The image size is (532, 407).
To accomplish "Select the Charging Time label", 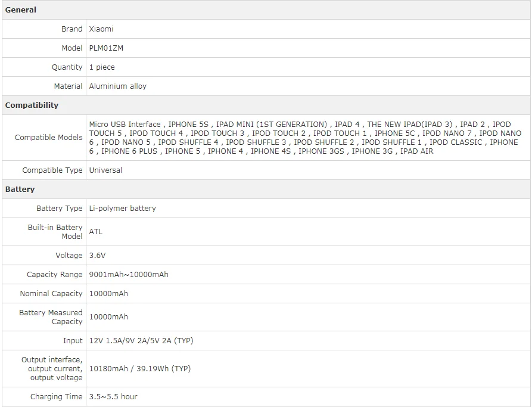I will (x=57, y=396).
